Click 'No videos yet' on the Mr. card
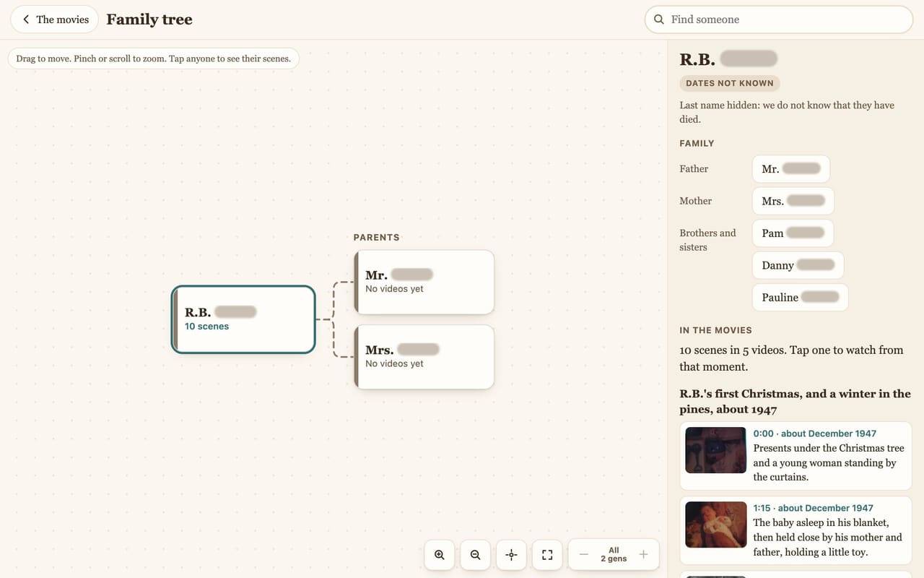 pyautogui.click(x=394, y=289)
